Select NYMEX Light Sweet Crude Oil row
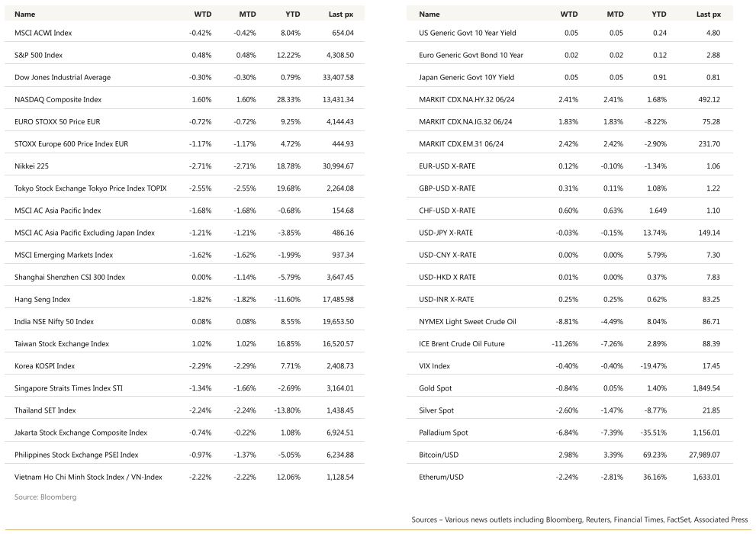 [x=569, y=321]
